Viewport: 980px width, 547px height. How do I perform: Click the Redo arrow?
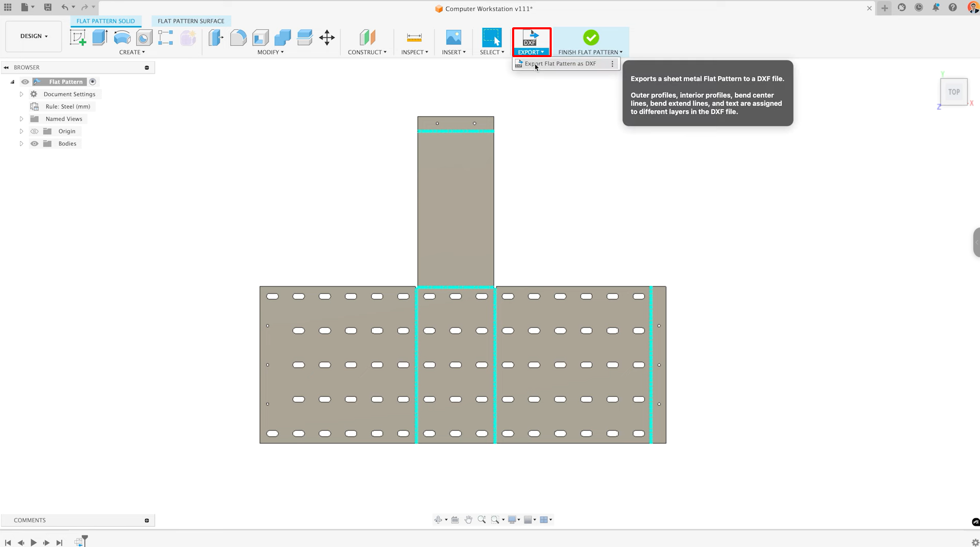click(85, 7)
